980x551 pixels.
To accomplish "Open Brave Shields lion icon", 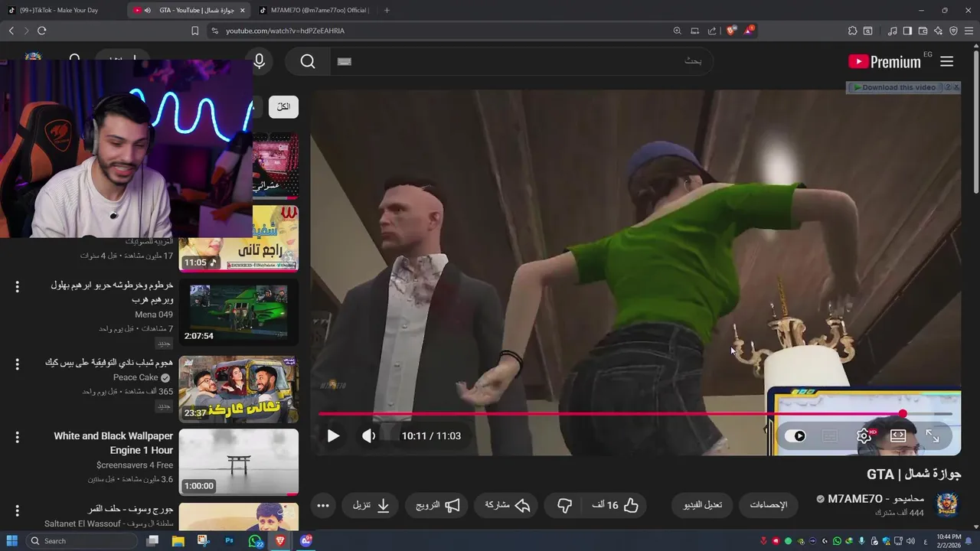I will (x=730, y=31).
